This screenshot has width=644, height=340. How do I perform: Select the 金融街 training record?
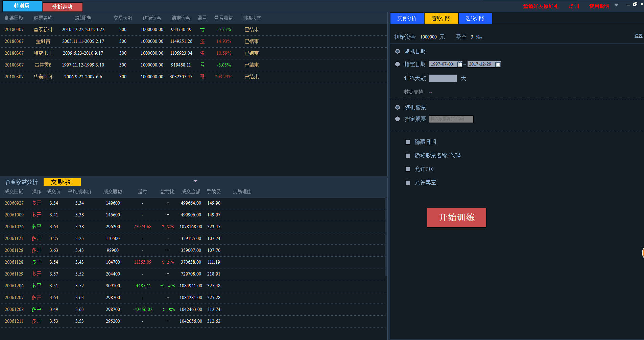click(x=193, y=42)
